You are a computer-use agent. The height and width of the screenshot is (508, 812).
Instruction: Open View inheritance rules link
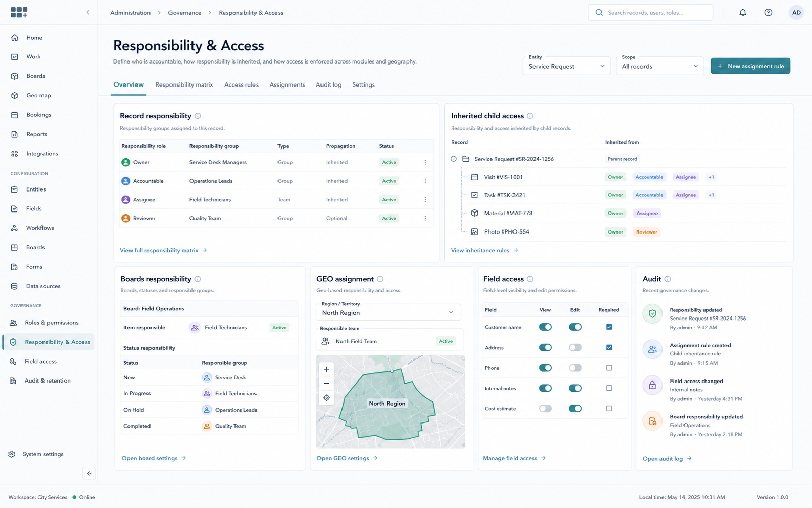pyautogui.click(x=484, y=250)
